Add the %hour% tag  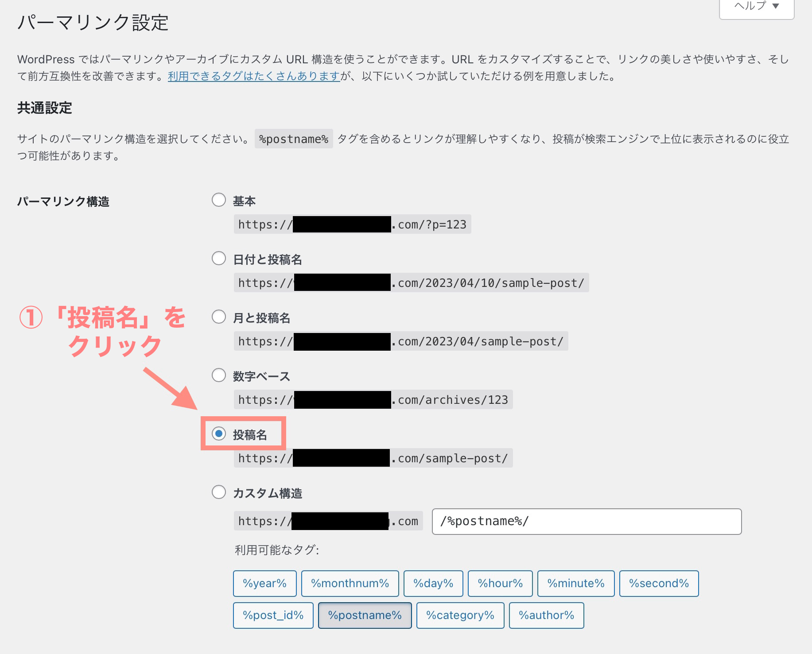(x=500, y=584)
